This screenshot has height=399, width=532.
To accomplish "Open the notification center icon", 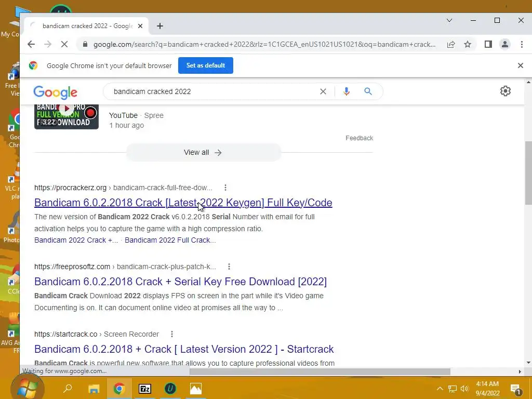I will coord(515,389).
